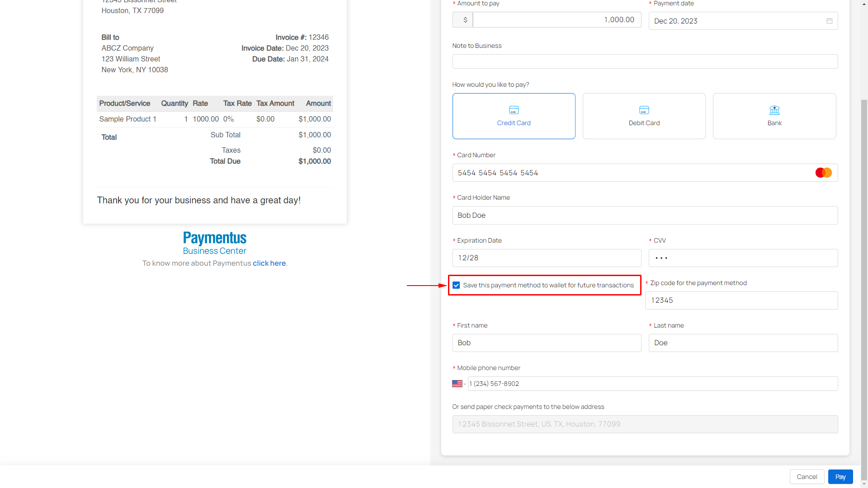
Task: Follow the 'click here' Paymentus link
Action: pos(269,263)
